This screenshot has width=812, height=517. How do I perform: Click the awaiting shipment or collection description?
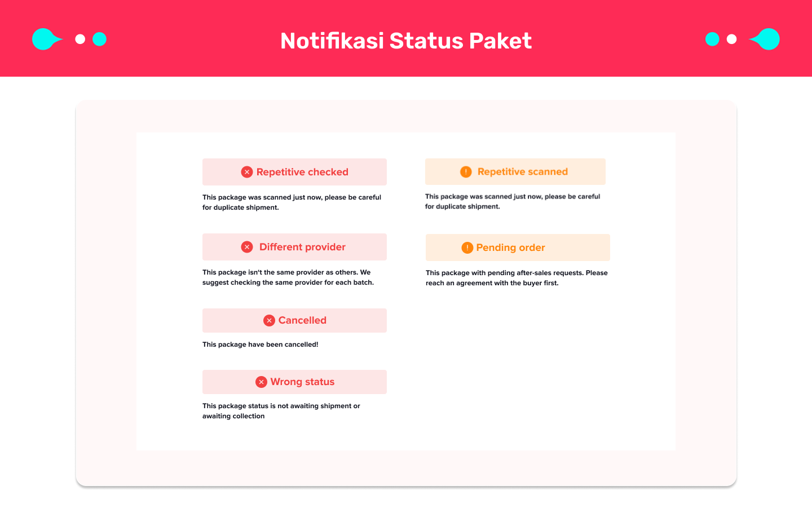(281, 411)
